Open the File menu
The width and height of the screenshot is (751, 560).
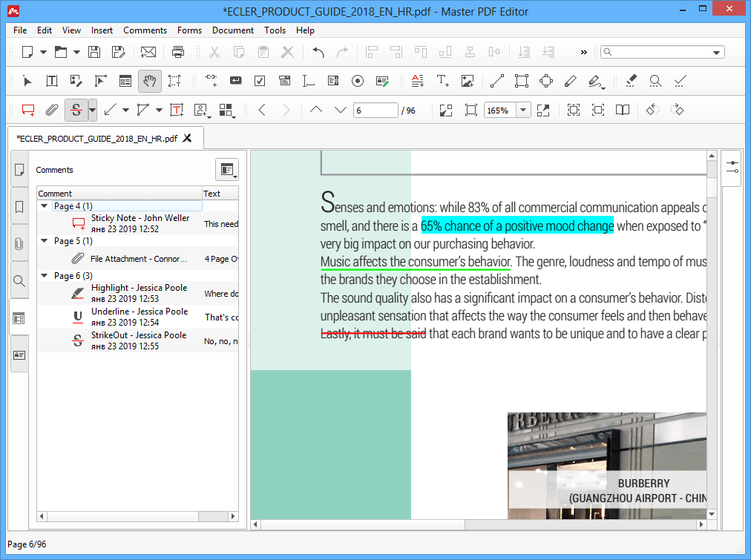pyautogui.click(x=20, y=30)
